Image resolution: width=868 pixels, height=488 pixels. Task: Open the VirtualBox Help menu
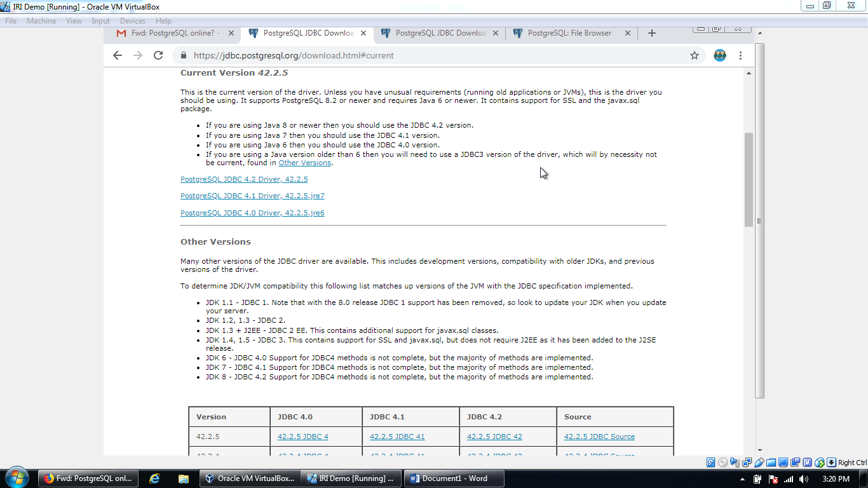point(163,21)
